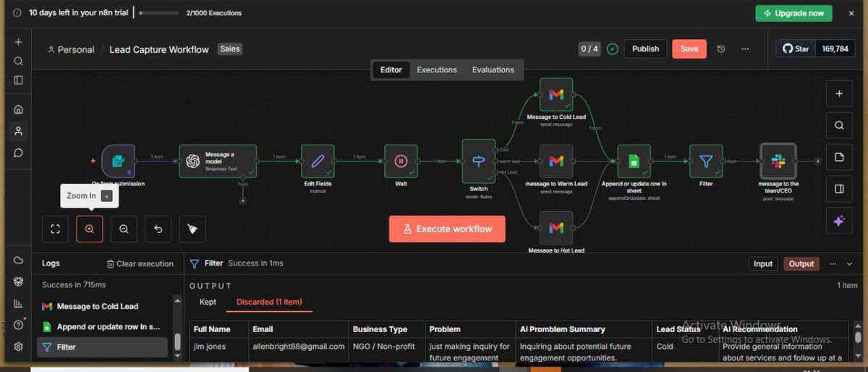Image resolution: width=868 pixels, height=372 pixels.
Task: Show the Discarded (1 item) tab
Action: (269, 302)
